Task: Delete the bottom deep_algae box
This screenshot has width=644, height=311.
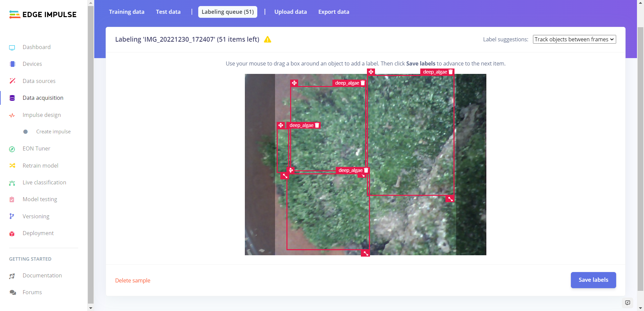Action: [x=366, y=170]
